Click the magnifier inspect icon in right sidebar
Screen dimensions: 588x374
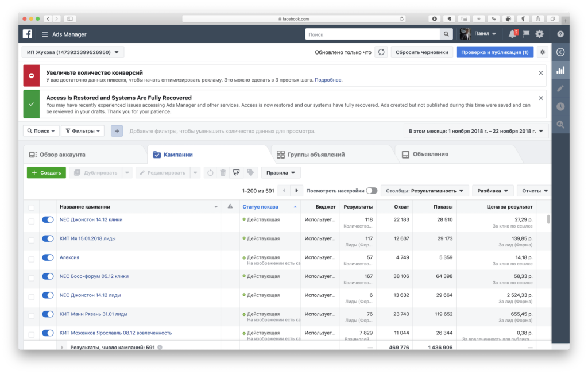(560, 125)
